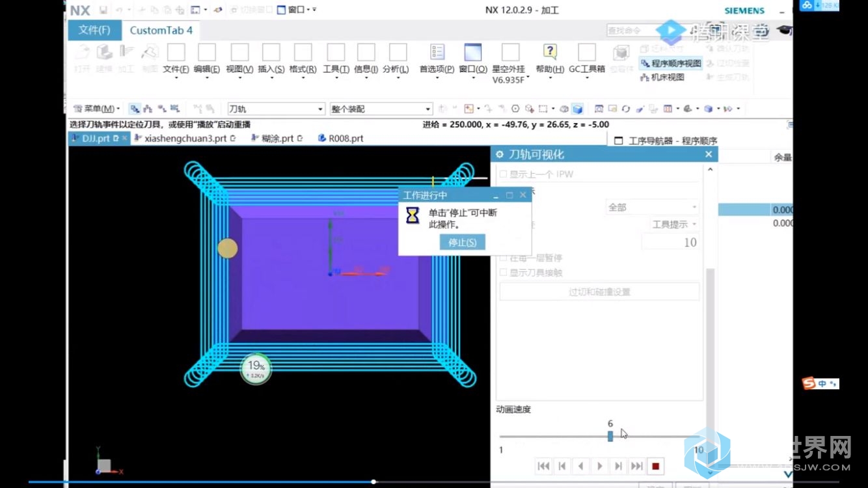868x488 pixels.
Task: Toggle the 在每一层暂停 checkbox
Action: click(x=503, y=258)
